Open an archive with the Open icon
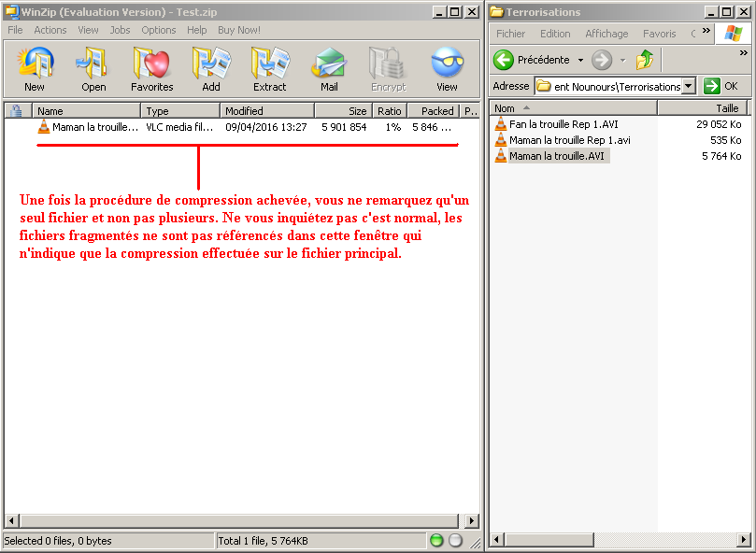Image resolution: width=756 pixels, height=553 pixels. [x=93, y=69]
